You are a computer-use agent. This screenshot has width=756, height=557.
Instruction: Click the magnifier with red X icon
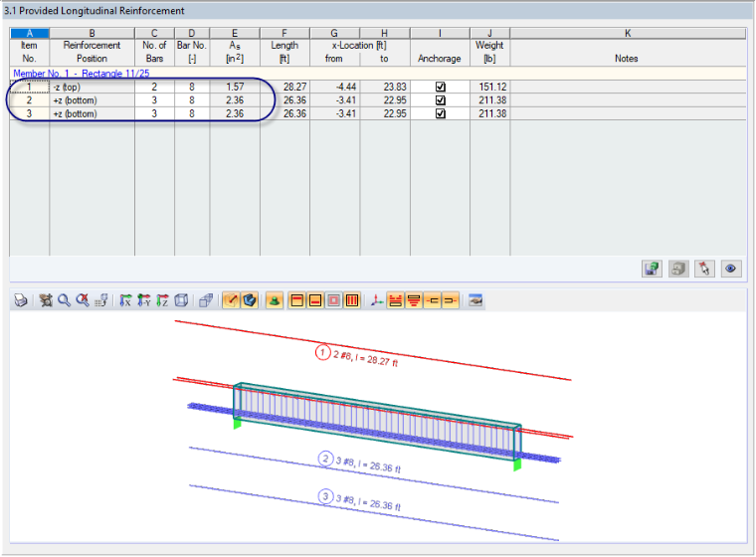point(83,300)
